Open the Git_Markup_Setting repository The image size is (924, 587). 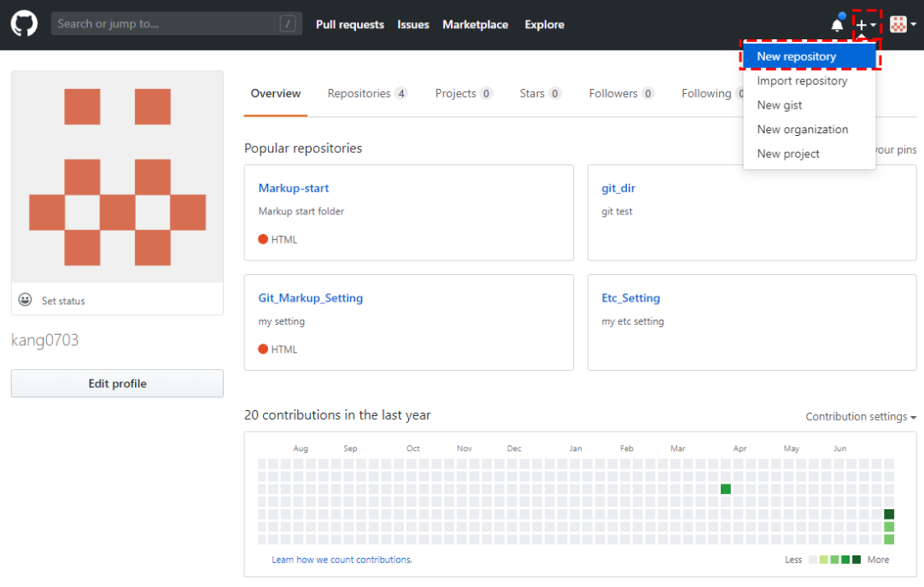311,297
